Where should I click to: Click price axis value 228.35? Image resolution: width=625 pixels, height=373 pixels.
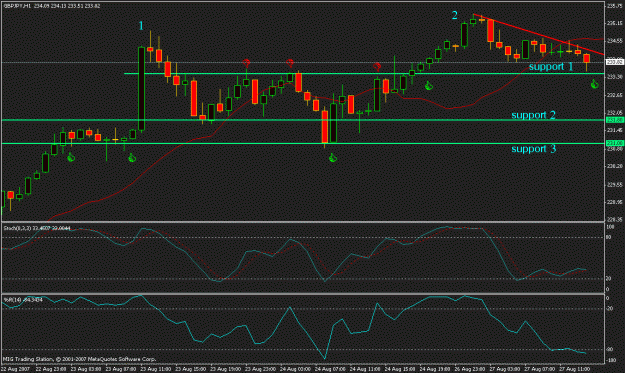(614, 220)
